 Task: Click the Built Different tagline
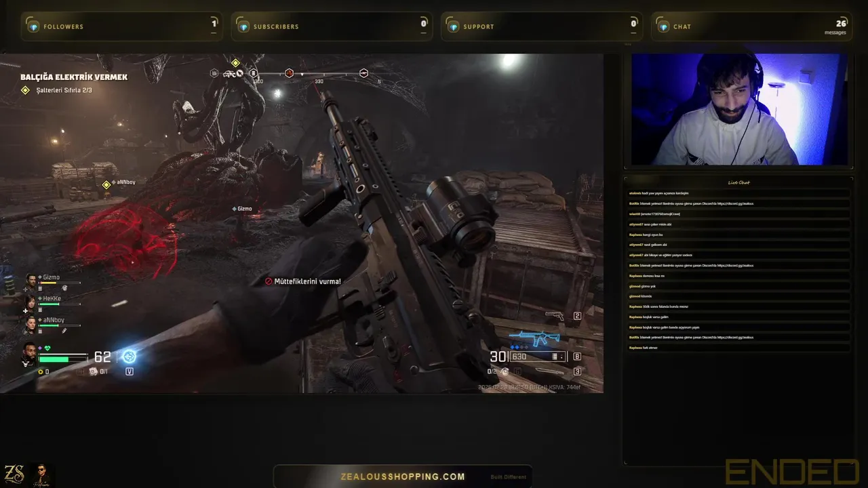(x=509, y=477)
